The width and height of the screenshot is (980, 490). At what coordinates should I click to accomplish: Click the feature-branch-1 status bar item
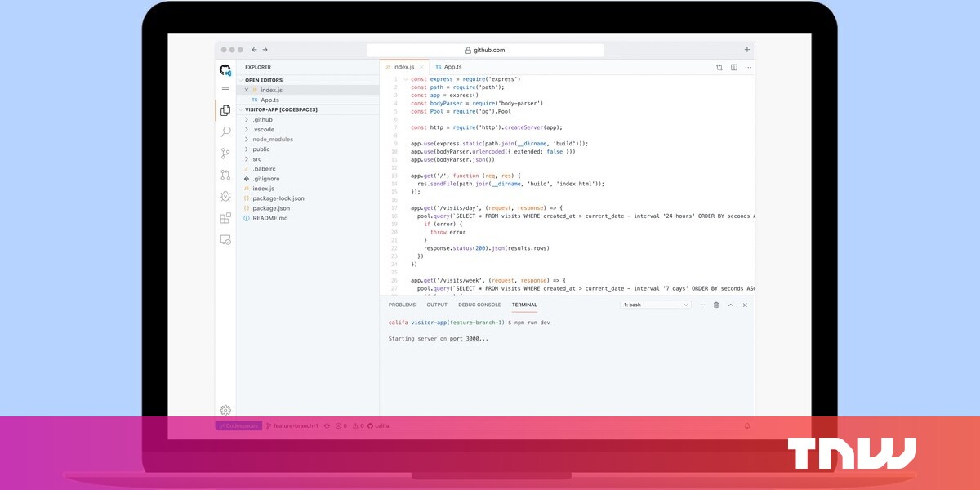point(291,425)
